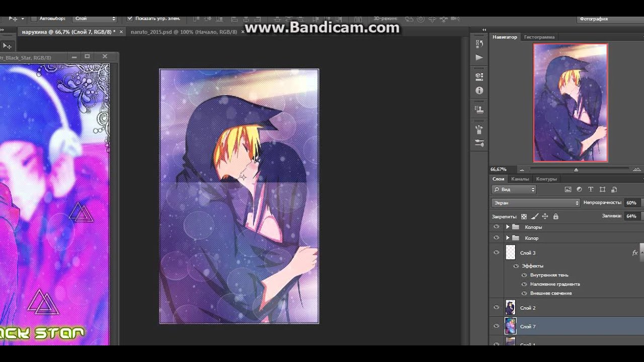
Task: Open the Info panel icon
Action: [479, 90]
